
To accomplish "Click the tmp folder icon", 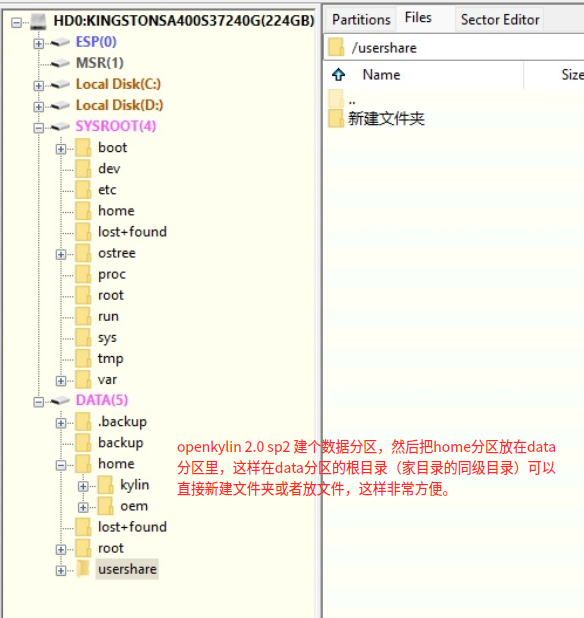I will pos(83,359).
